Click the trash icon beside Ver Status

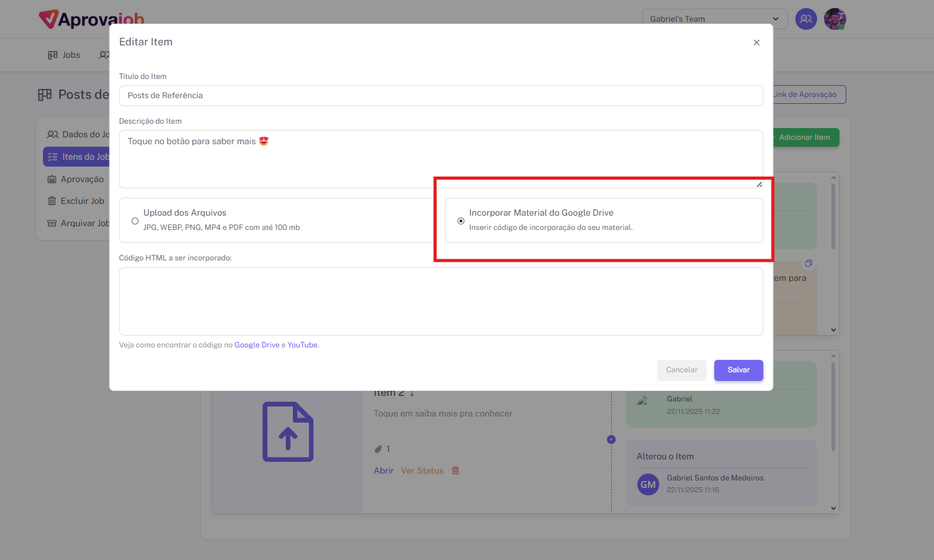(455, 470)
